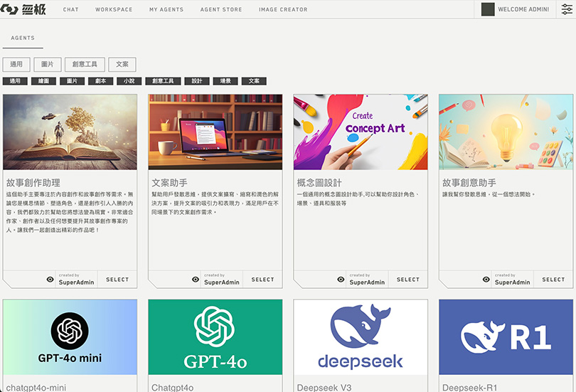Screen dimensions: 576x392
Task: Toggle eye icon on 概念圖設計 card
Action: (x=341, y=280)
